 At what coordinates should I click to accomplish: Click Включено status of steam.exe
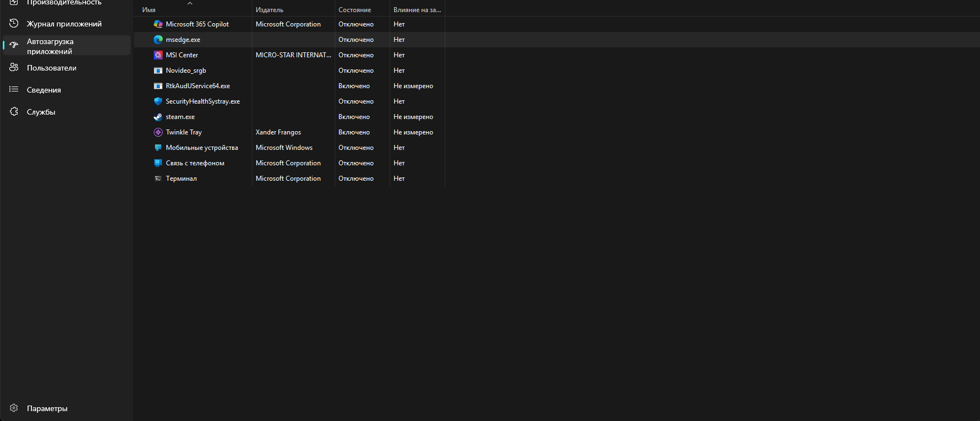pos(354,117)
